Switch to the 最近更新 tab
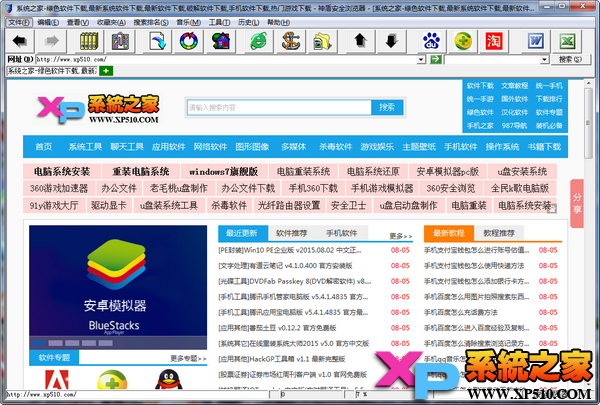The height and width of the screenshot is (405, 600). 242,233
